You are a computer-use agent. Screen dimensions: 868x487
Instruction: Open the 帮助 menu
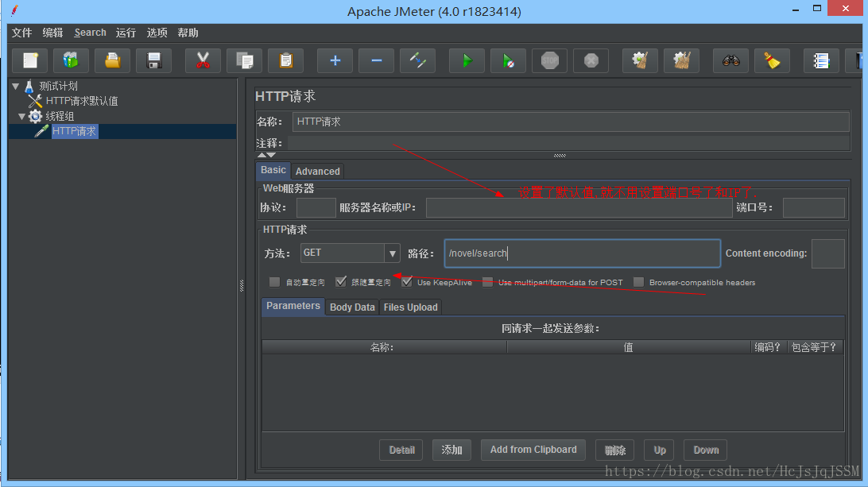point(188,33)
